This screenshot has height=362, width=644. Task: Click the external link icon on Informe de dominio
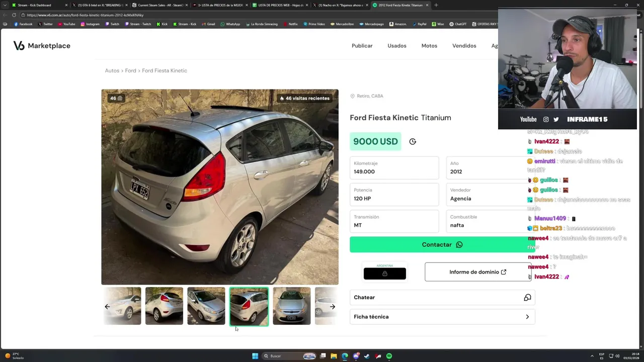503,272
